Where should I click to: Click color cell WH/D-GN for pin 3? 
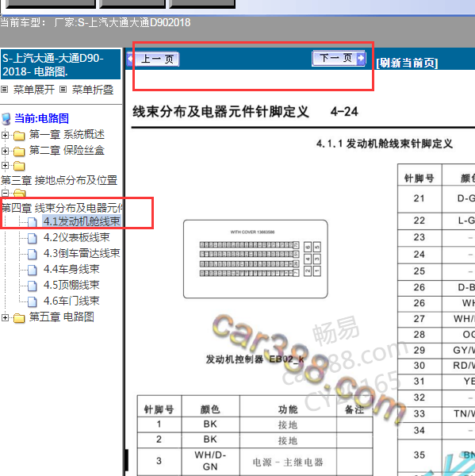(x=210, y=461)
